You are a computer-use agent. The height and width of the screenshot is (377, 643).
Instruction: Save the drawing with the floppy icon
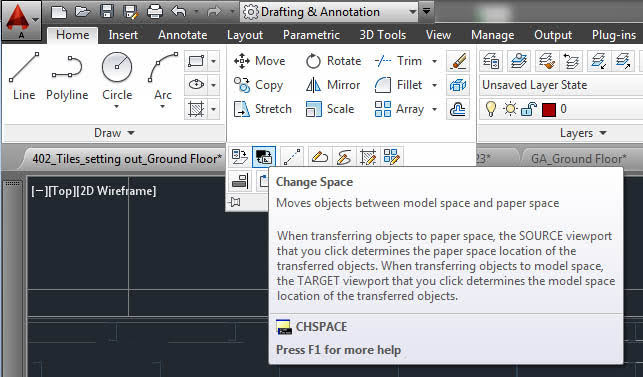(107, 11)
